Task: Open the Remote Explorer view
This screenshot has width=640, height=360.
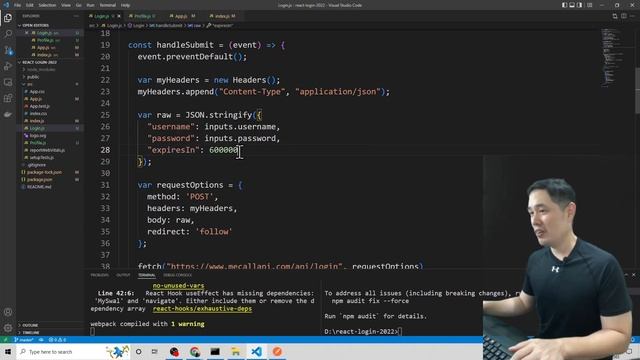Action: 8,82
